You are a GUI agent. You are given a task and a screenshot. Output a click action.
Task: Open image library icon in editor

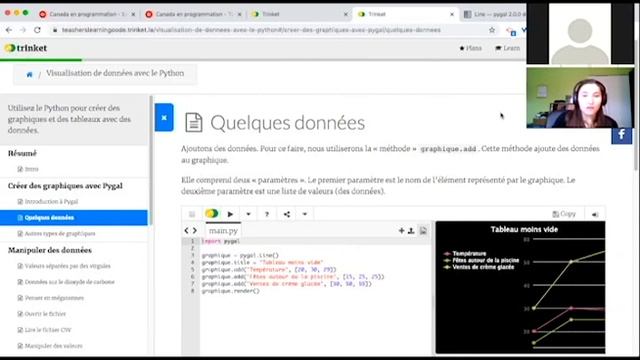coord(423,231)
